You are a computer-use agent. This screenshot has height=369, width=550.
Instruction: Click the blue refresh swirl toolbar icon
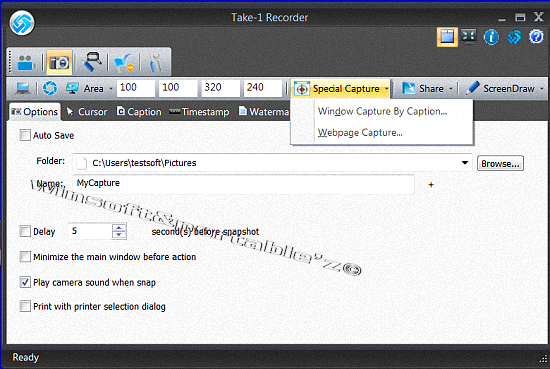click(50, 88)
